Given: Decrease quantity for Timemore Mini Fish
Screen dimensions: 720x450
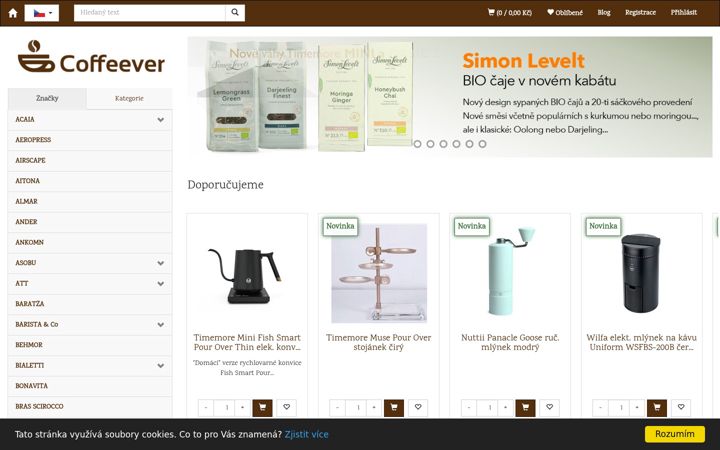Looking at the screenshot, I should click(206, 408).
